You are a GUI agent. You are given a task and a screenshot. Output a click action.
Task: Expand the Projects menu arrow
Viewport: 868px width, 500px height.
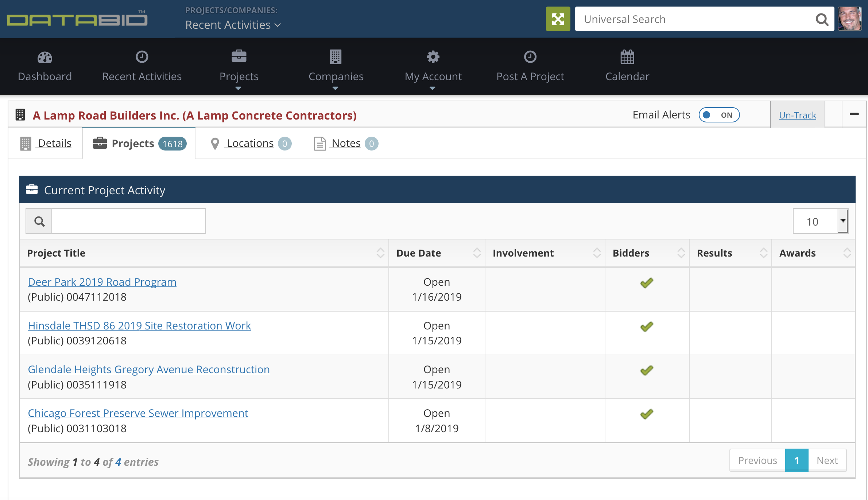point(238,88)
